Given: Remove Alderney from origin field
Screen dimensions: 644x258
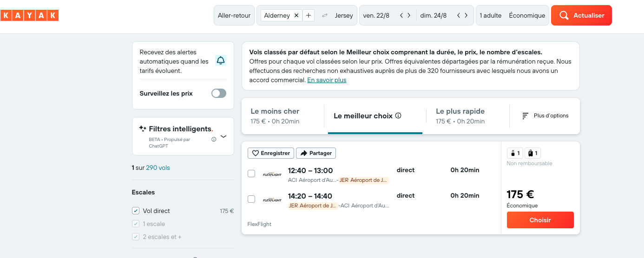Looking at the screenshot, I should [296, 15].
